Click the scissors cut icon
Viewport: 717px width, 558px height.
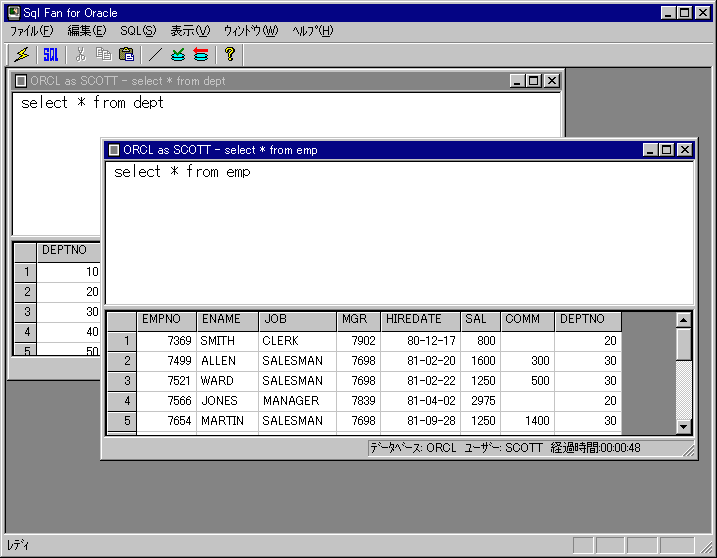[x=80, y=55]
